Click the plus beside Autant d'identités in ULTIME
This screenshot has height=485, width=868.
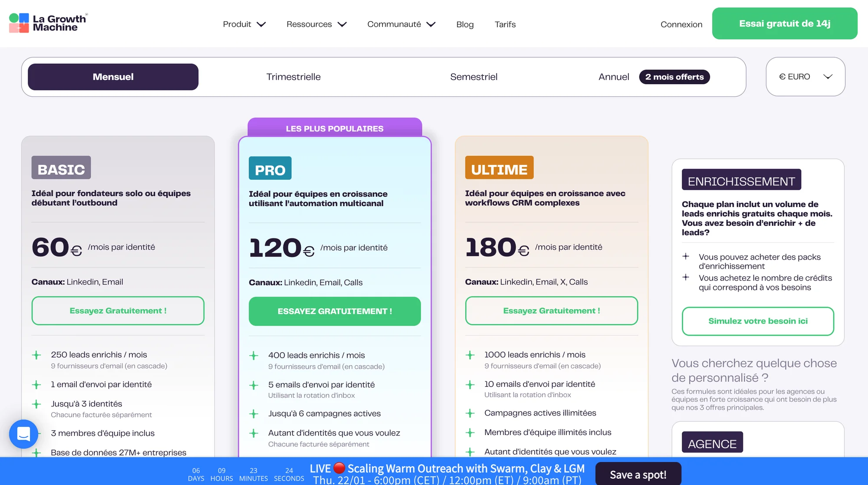pos(470,452)
